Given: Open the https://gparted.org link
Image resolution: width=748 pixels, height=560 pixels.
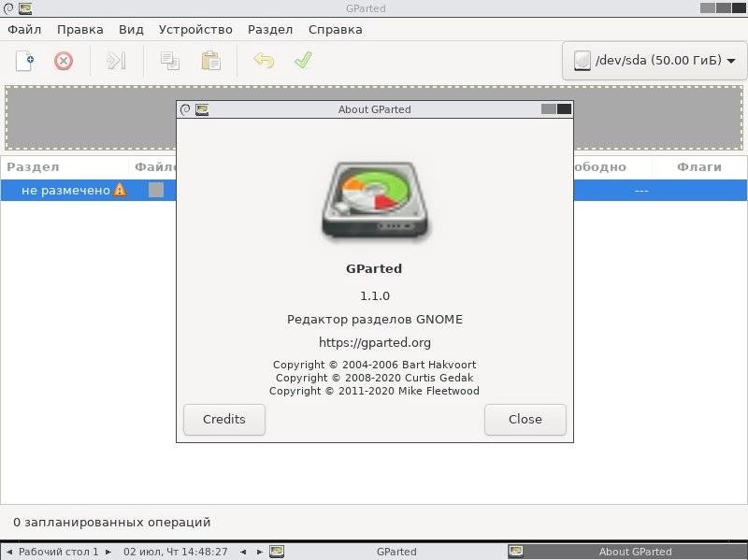Looking at the screenshot, I should pyautogui.click(x=375, y=342).
